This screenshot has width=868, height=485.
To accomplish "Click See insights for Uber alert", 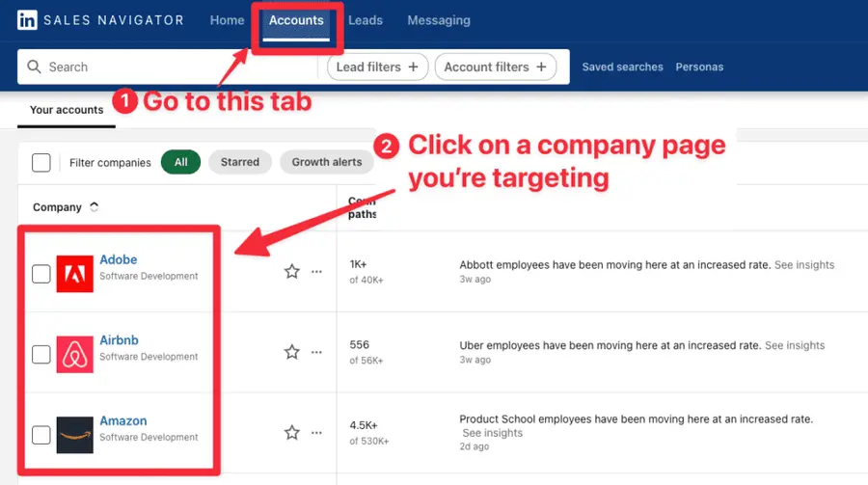I will pyautogui.click(x=795, y=345).
